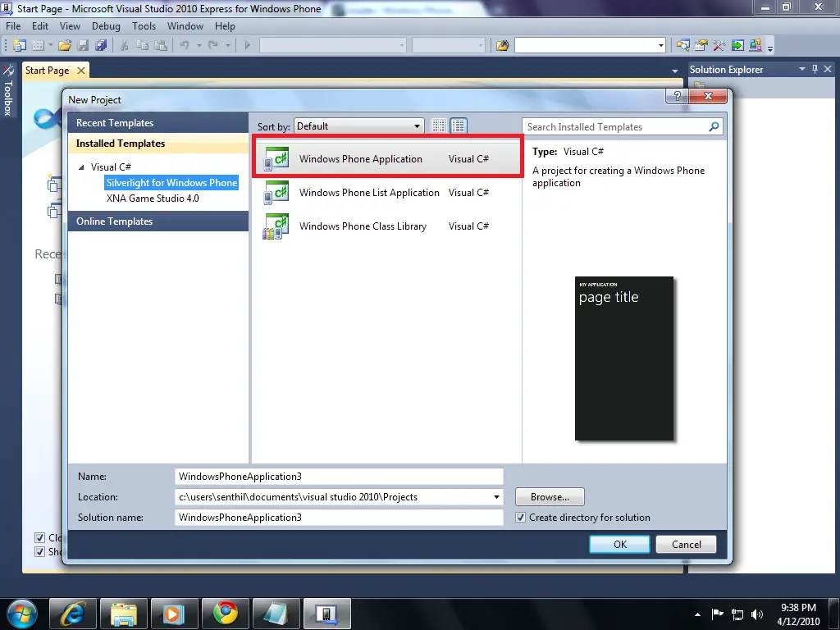Click the search magnifier in Search Installed Templates
Image resolution: width=840 pixels, height=630 pixels.
click(714, 126)
